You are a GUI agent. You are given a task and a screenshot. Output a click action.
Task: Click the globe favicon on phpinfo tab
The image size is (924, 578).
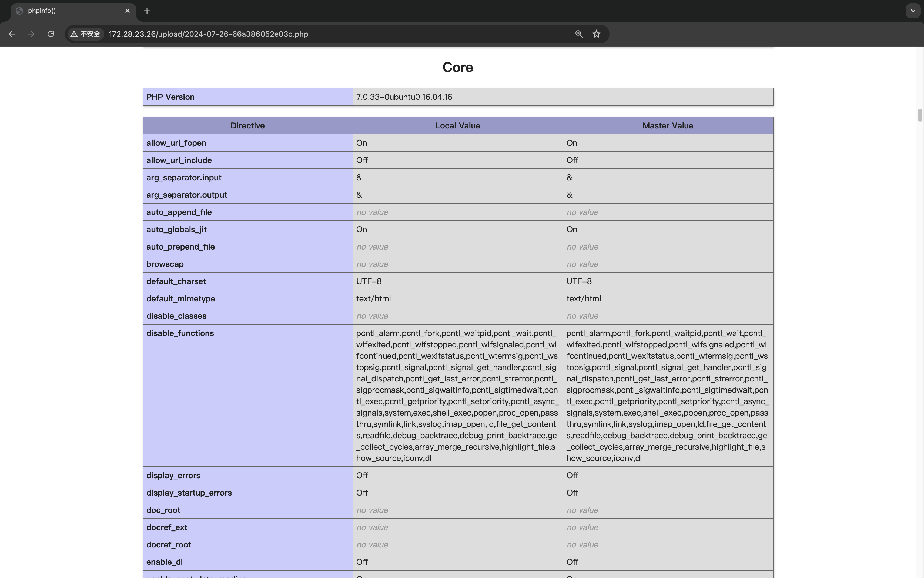[19, 11]
